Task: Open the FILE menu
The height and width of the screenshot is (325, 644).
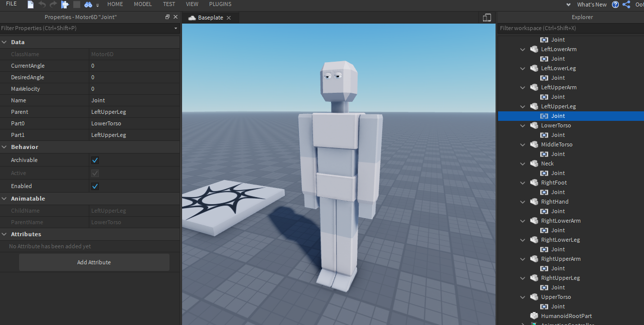Action: 11,4
